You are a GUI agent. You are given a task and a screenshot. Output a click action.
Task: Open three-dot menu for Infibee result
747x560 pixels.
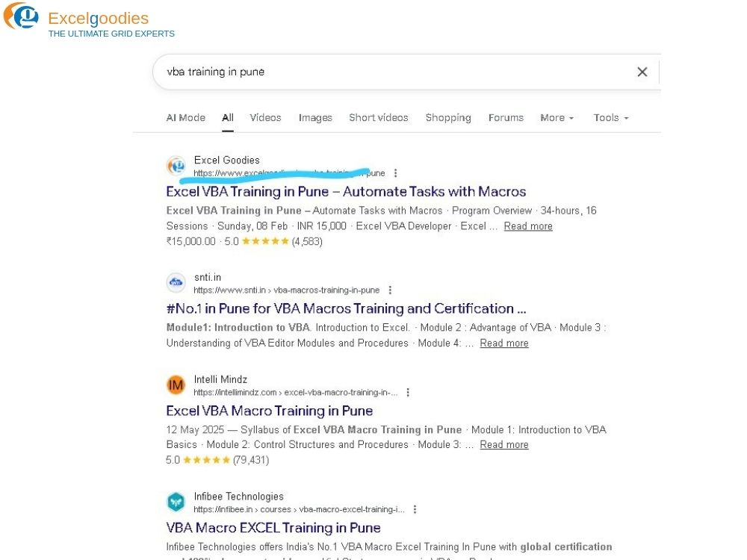coord(415,509)
